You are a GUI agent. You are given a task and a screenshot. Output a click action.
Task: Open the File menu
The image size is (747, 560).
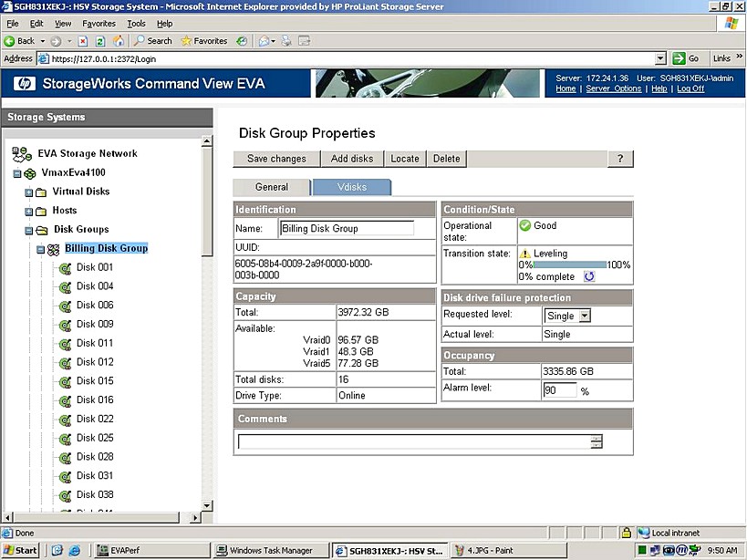tap(13, 24)
